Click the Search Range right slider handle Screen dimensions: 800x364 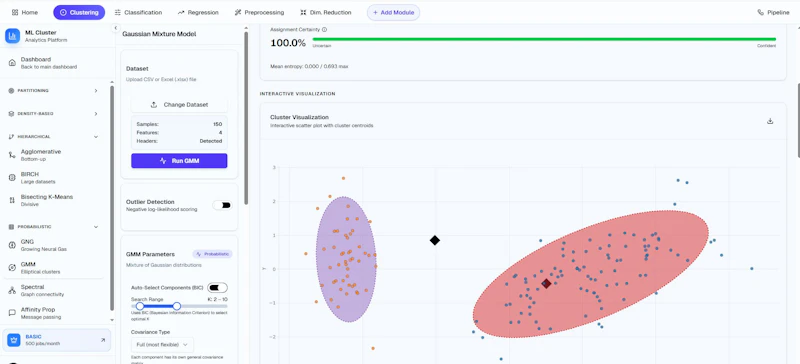click(177, 306)
